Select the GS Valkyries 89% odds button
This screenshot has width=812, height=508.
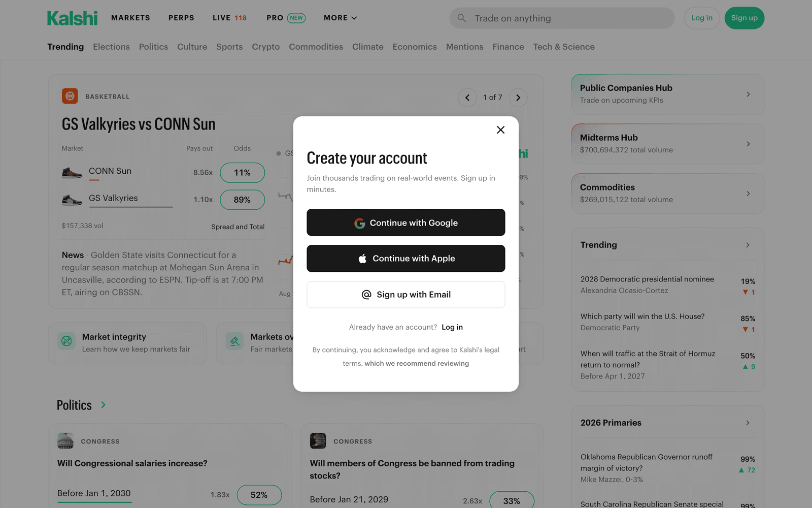pyautogui.click(x=242, y=200)
